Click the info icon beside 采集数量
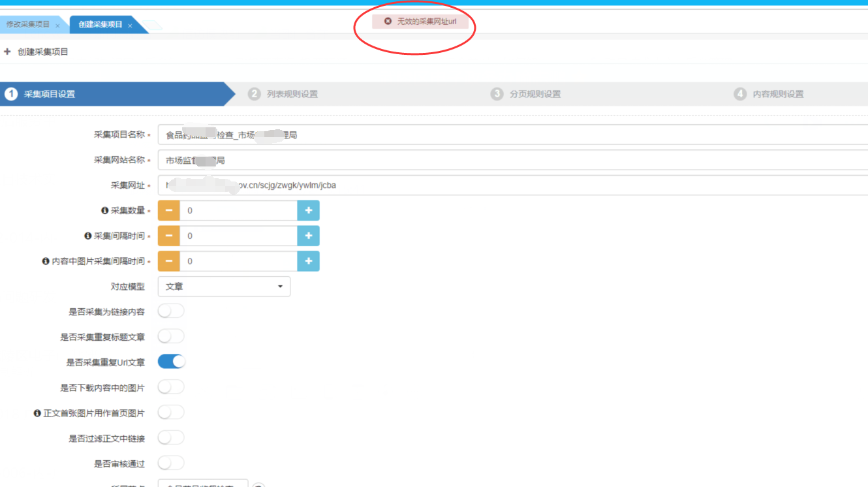The height and width of the screenshot is (487, 868). (x=104, y=211)
